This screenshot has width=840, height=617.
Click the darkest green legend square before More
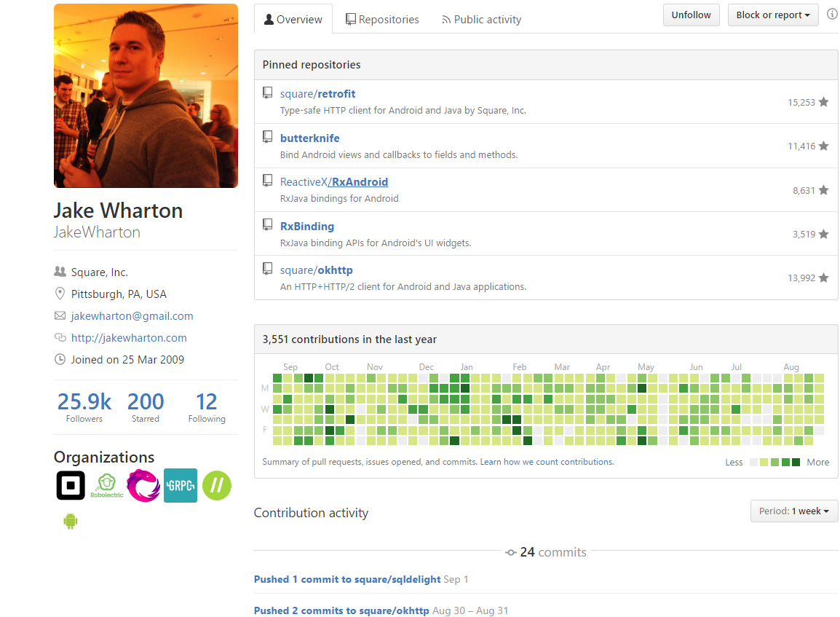(x=796, y=462)
